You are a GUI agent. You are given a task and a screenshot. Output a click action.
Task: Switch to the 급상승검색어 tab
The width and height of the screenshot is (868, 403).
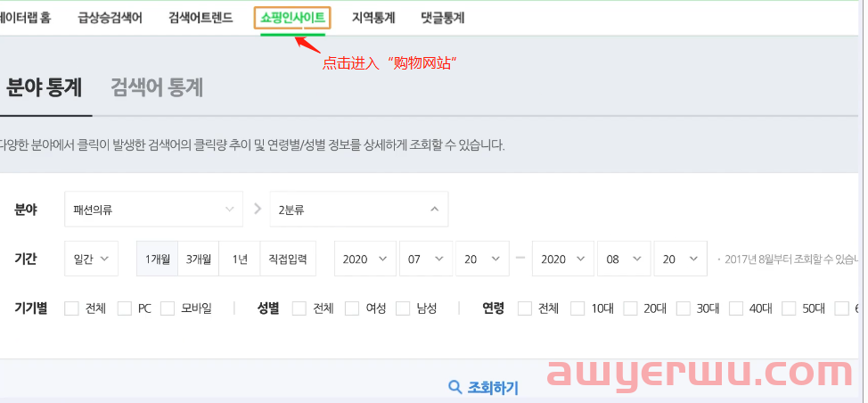tap(110, 18)
